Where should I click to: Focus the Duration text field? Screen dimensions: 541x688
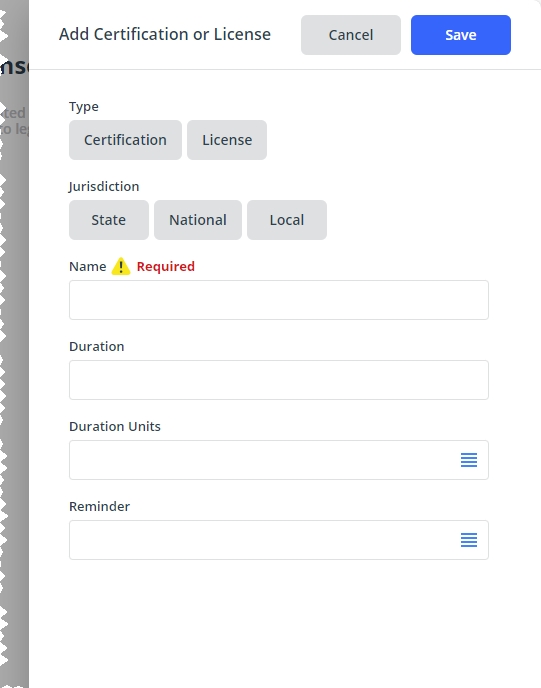[x=279, y=380]
